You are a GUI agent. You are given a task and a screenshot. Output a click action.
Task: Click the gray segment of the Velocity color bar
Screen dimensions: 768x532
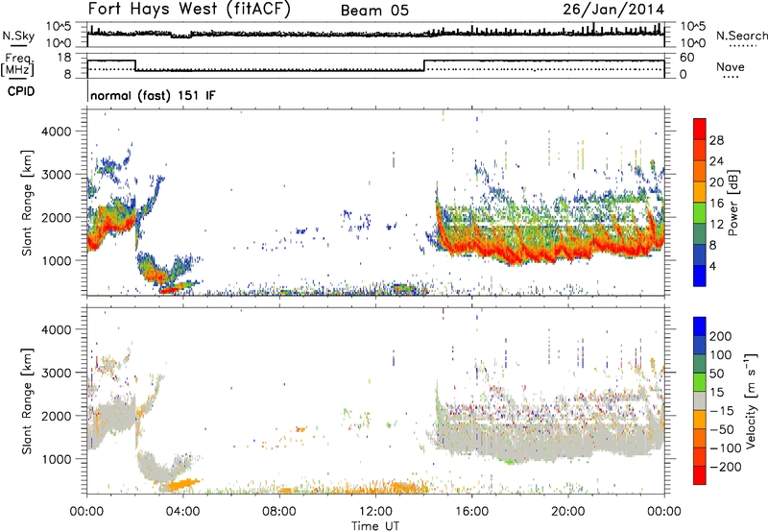pyautogui.click(x=700, y=400)
